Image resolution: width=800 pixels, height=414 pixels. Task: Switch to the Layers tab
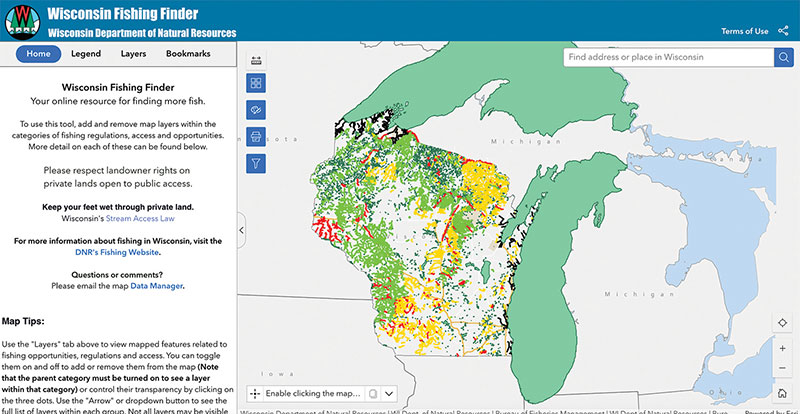133,54
